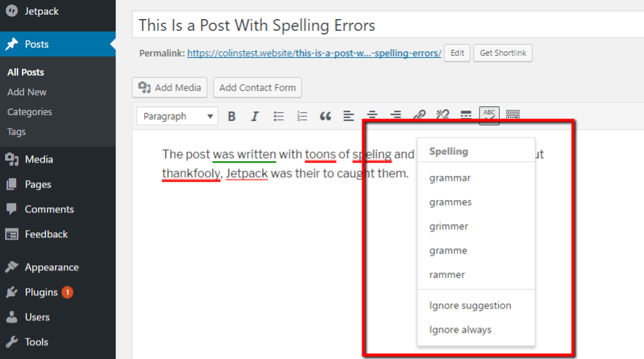Viewport: 644px width, 359px height.
Task: Open the Media sidebar menu
Action: [x=58, y=159]
